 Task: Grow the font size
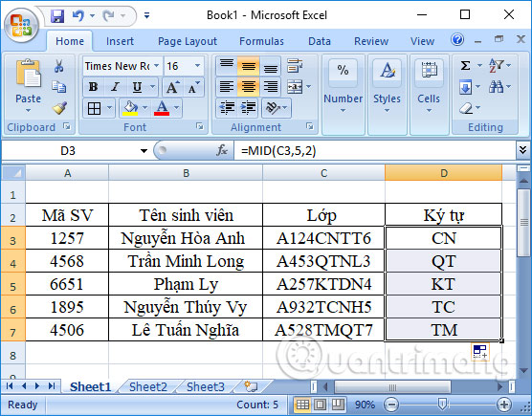tap(172, 87)
